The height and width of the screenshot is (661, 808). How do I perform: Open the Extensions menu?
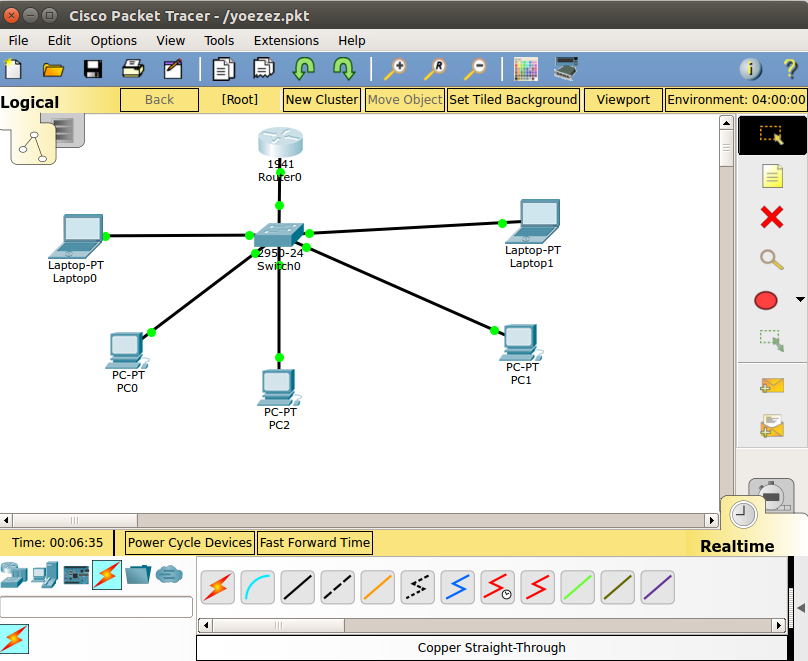pyautogui.click(x=286, y=40)
